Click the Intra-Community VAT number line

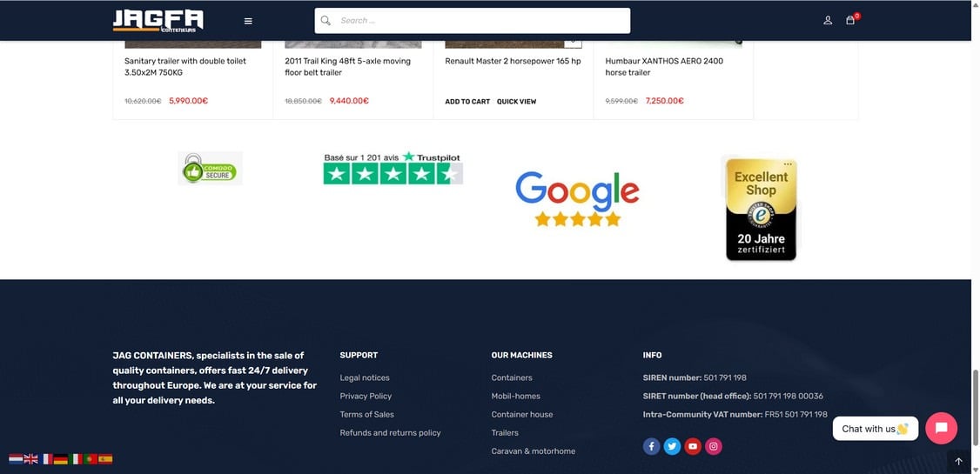pyautogui.click(x=735, y=414)
